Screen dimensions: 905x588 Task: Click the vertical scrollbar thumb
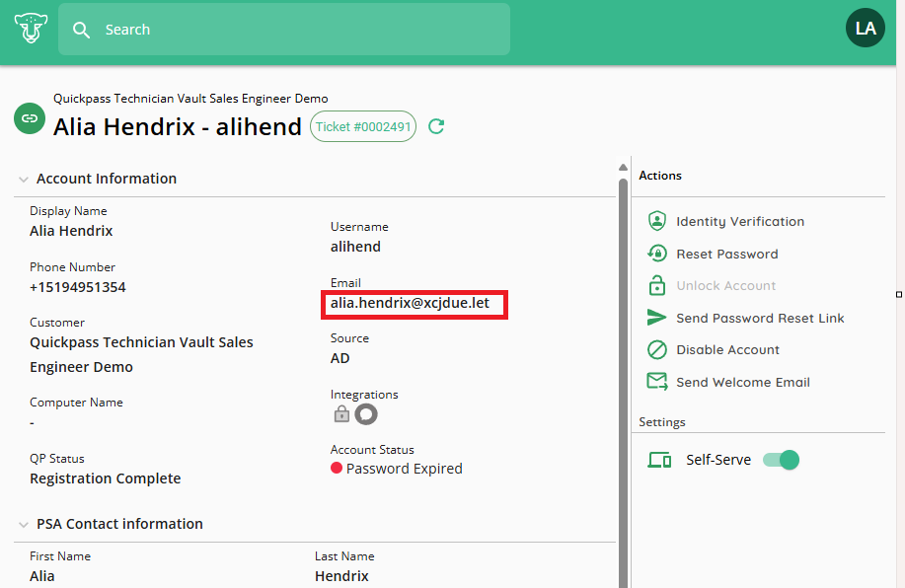point(624,383)
